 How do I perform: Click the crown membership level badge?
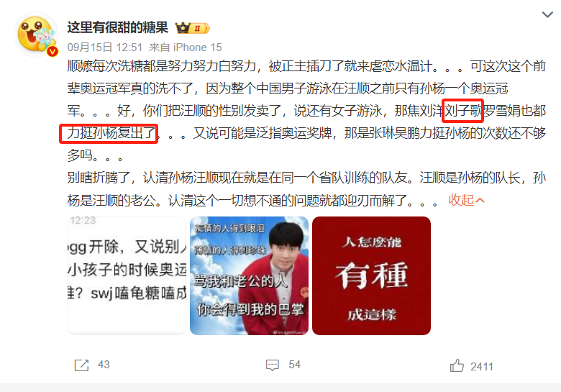click(193, 28)
